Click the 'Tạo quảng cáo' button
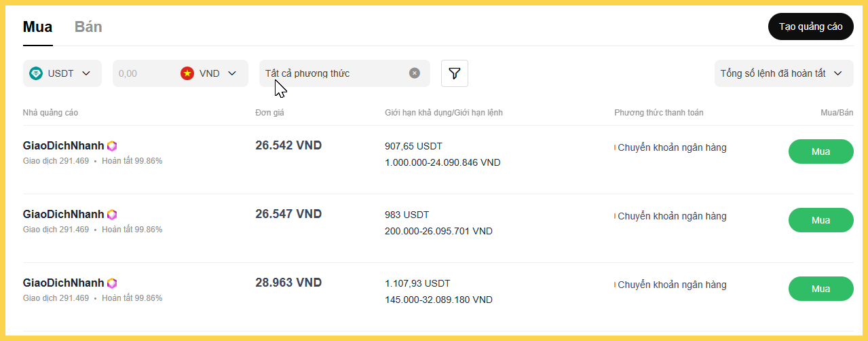Image resolution: width=868 pixels, height=341 pixels. pos(810,26)
